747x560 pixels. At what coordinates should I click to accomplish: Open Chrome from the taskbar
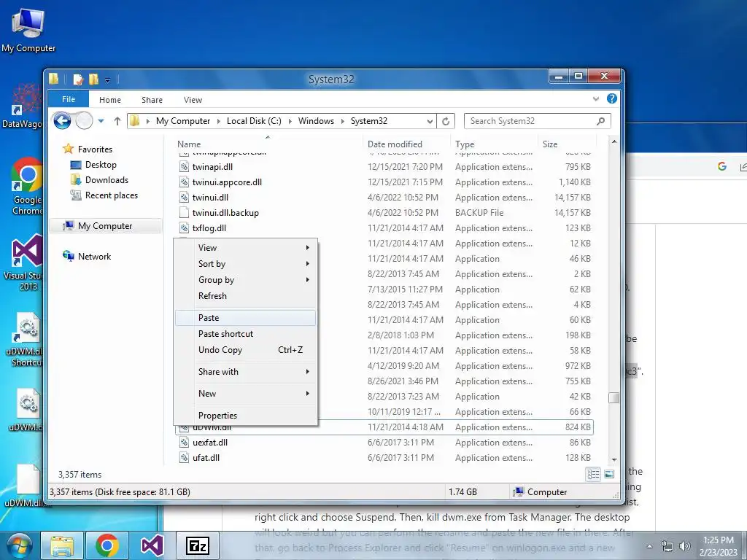(x=107, y=545)
